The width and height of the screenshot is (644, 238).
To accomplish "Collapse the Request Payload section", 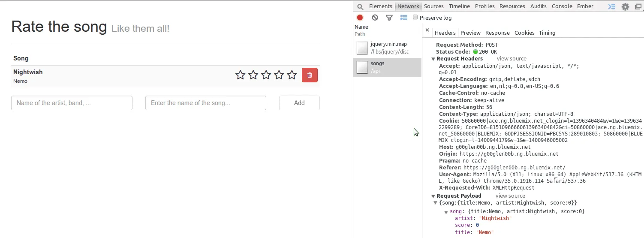I will [x=433, y=196].
